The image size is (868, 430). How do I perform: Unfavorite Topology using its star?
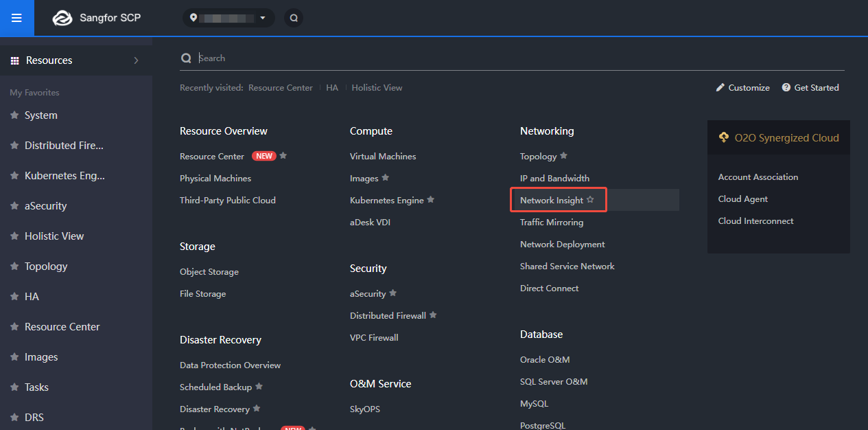click(x=564, y=156)
